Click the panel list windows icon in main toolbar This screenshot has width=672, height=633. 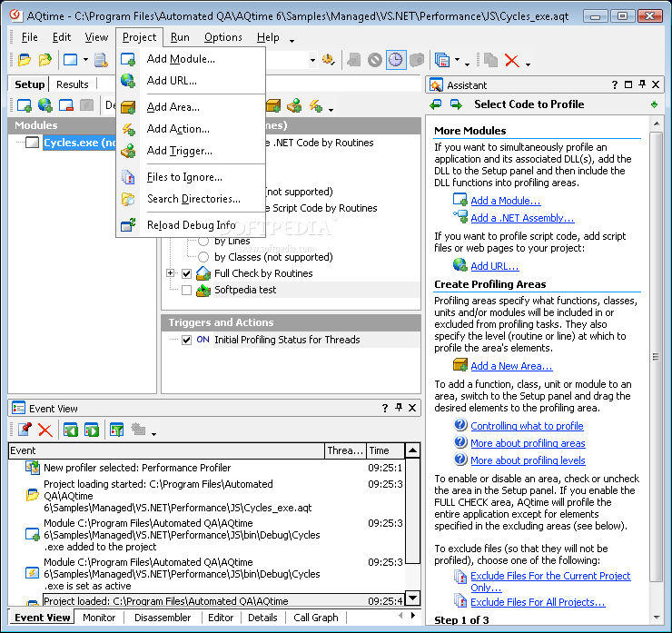tap(442, 60)
